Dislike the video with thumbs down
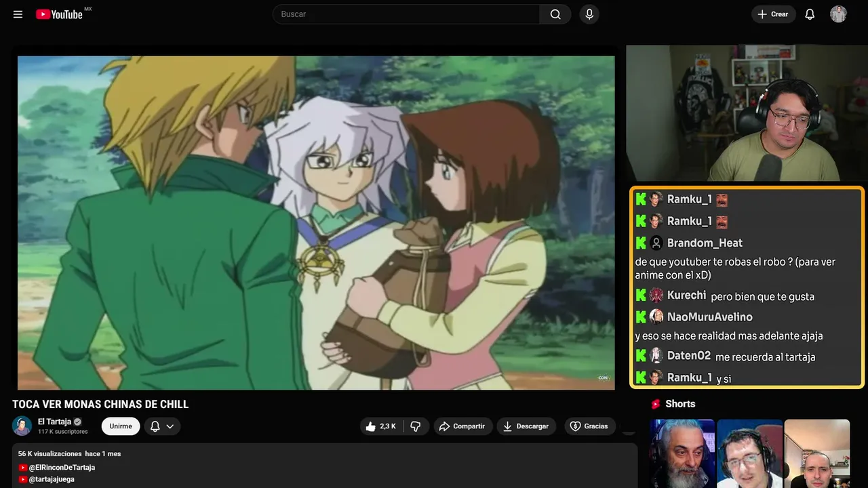The image size is (868, 488). (x=416, y=426)
